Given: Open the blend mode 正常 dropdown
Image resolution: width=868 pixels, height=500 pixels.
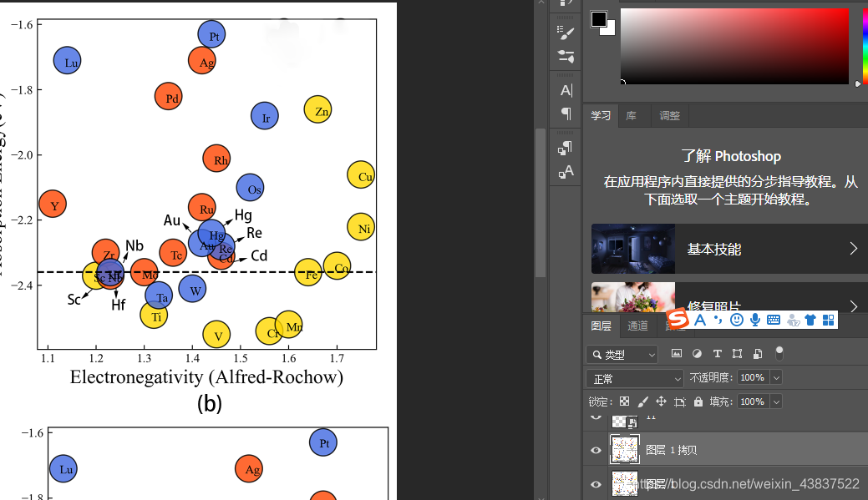Looking at the screenshot, I should click(634, 379).
